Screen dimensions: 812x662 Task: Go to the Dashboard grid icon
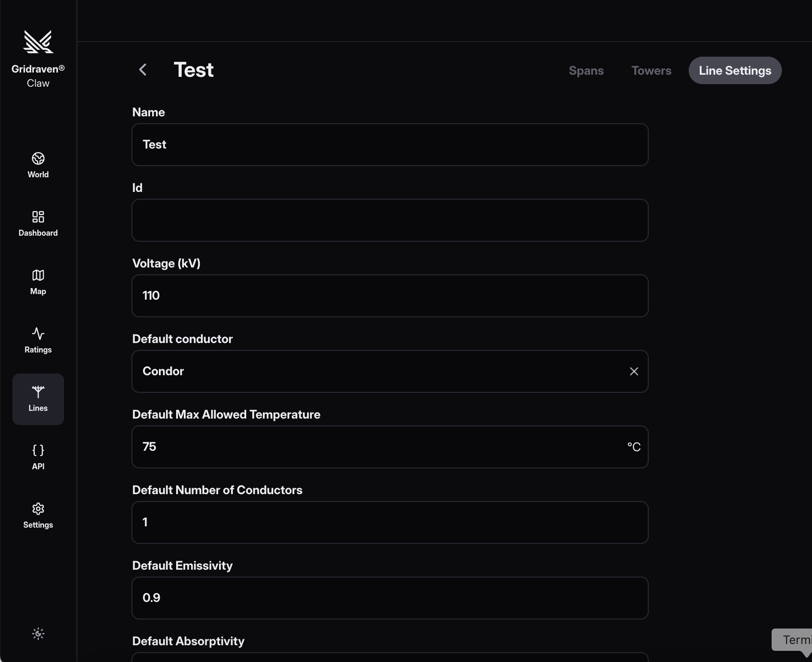click(38, 217)
